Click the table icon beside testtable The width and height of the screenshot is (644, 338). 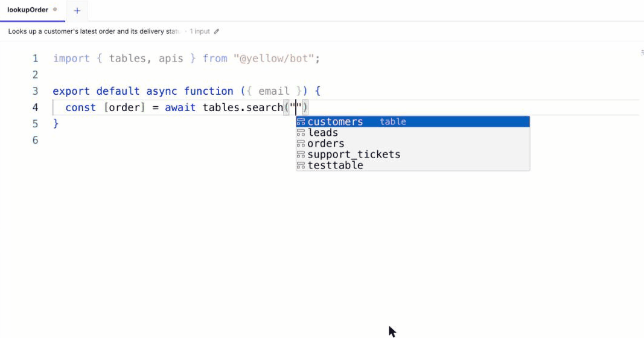[x=301, y=165]
